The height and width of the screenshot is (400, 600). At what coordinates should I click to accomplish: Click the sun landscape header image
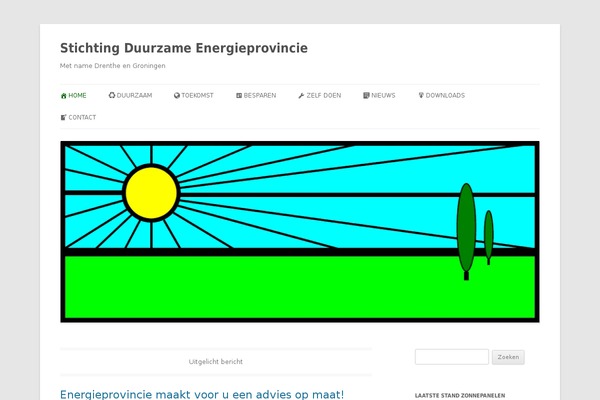[300, 232]
